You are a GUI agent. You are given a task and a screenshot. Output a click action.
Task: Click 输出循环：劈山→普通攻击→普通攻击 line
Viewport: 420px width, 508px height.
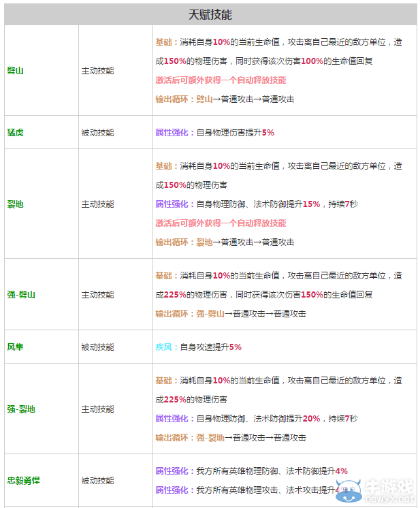coord(225,99)
